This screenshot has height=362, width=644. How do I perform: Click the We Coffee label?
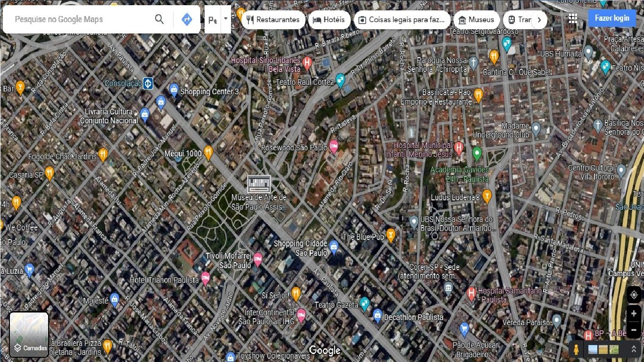click(x=22, y=228)
